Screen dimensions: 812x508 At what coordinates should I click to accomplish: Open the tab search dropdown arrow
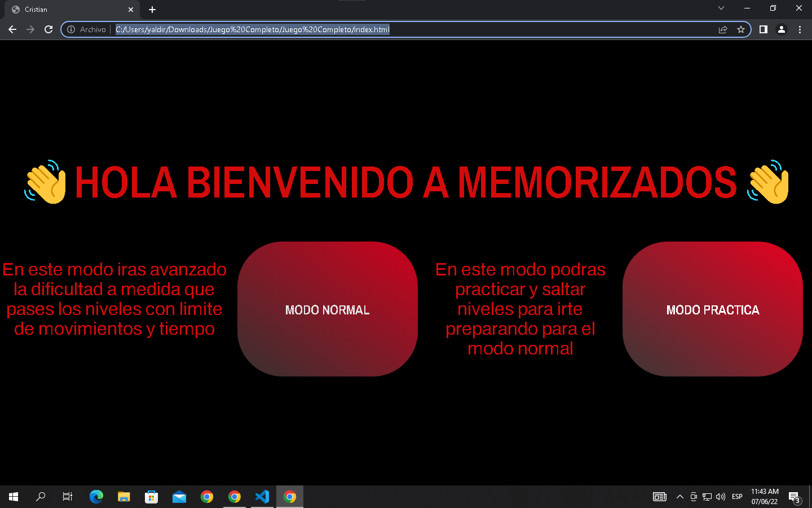click(x=721, y=8)
